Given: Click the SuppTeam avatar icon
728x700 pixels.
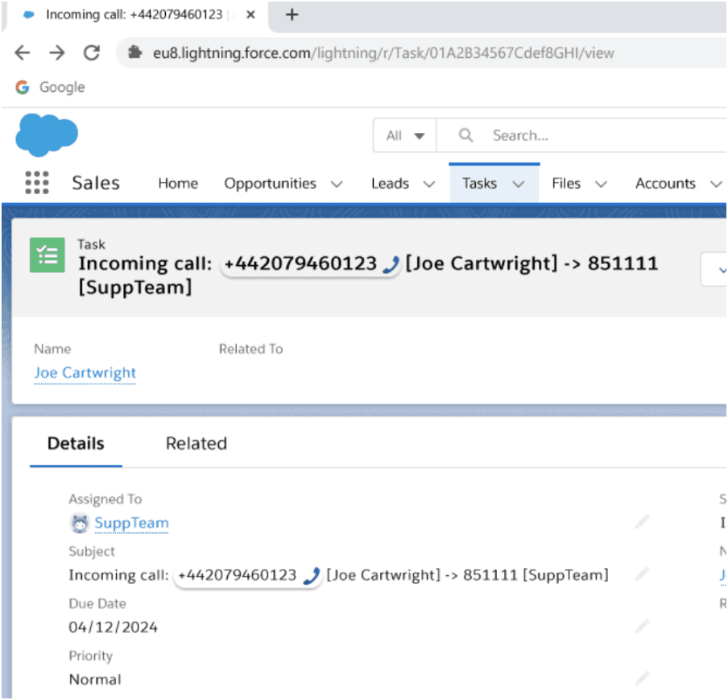Looking at the screenshot, I should tap(80, 524).
